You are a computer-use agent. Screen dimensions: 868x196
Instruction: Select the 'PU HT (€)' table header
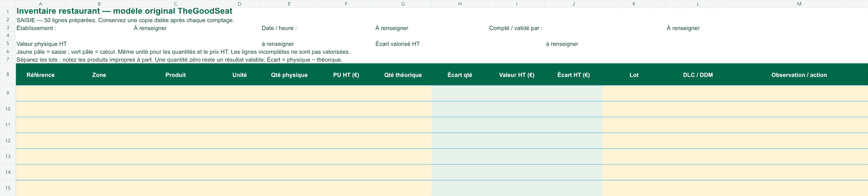pos(346,75)
